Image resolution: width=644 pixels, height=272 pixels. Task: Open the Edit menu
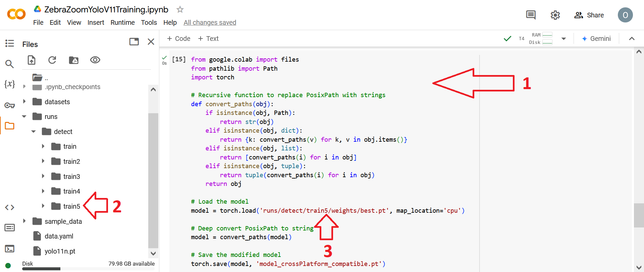(x=55, y=22)
